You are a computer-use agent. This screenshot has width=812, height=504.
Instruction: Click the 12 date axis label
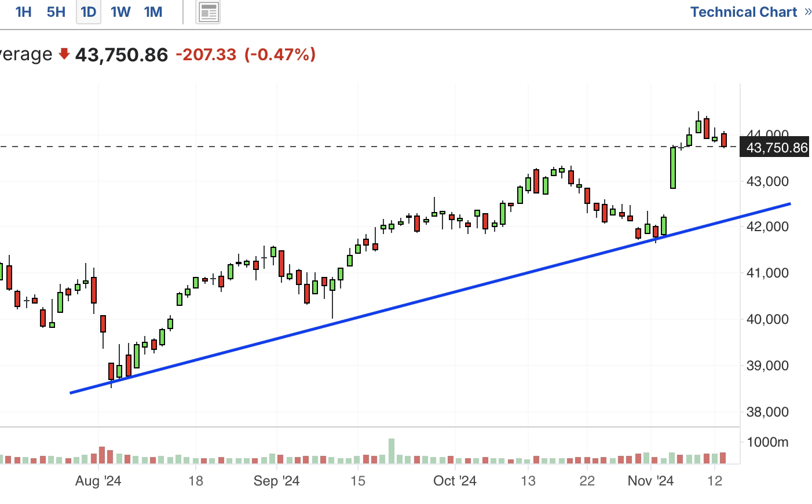(715, 481)
